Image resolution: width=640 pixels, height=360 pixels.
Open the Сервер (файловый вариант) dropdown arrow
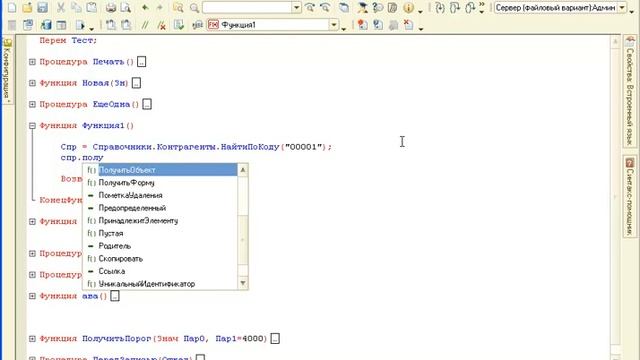(x=622, y=7)
